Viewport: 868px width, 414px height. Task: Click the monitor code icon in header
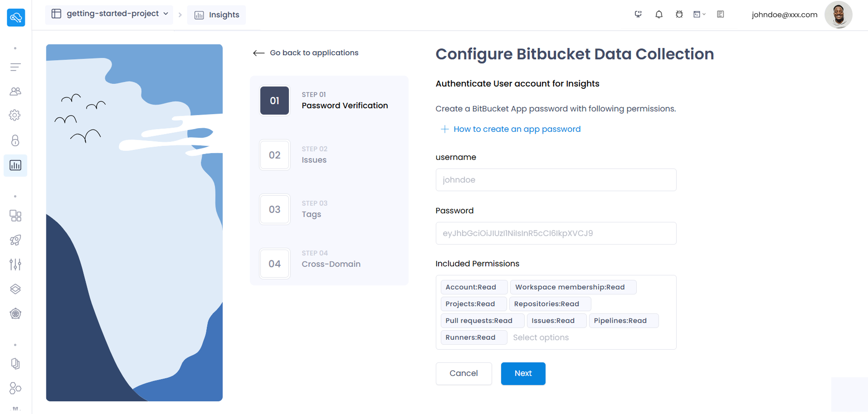638,14
